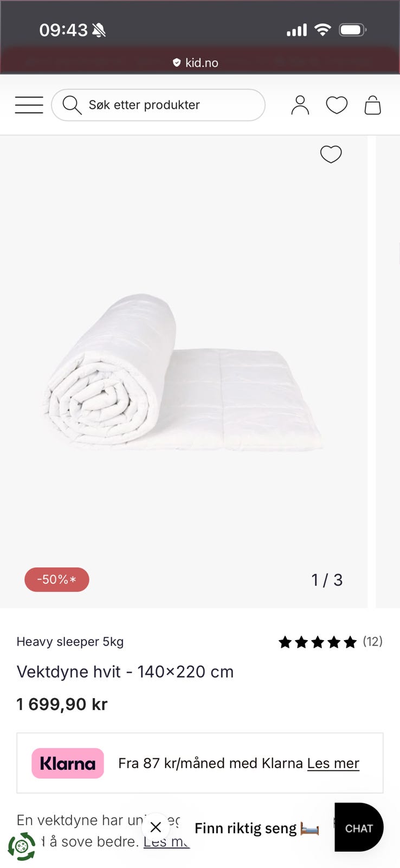Tap the 1 / 3 image counter

pyautogui.click(x=327, y=580)
